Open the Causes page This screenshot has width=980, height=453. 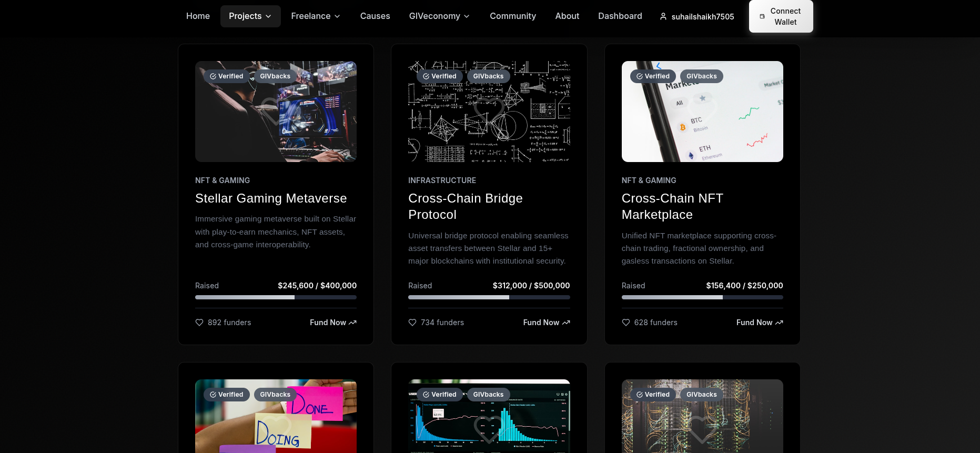375,16
